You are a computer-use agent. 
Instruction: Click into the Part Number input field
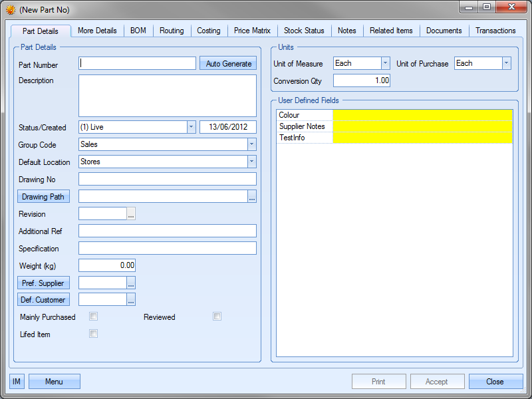pos(137,64)
